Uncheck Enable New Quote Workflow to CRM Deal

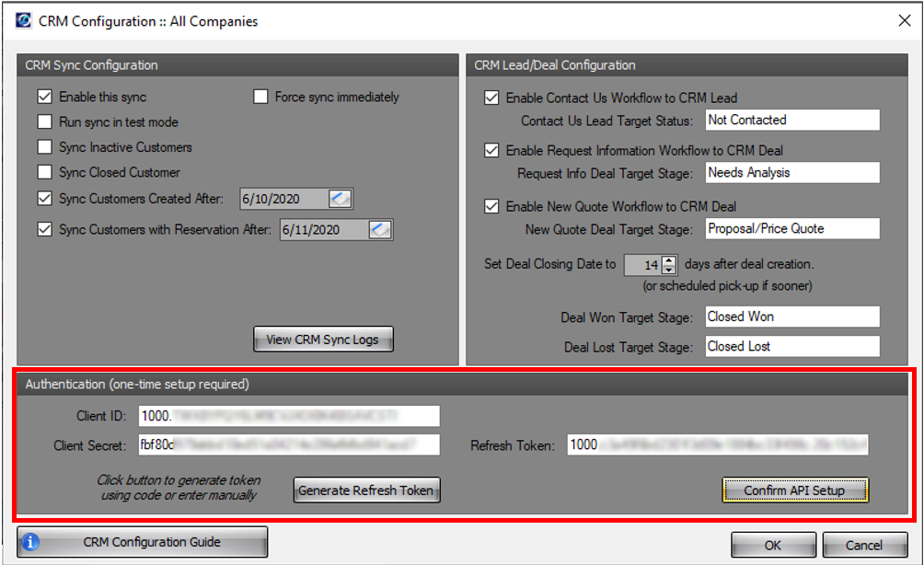[x=491, y=206]
